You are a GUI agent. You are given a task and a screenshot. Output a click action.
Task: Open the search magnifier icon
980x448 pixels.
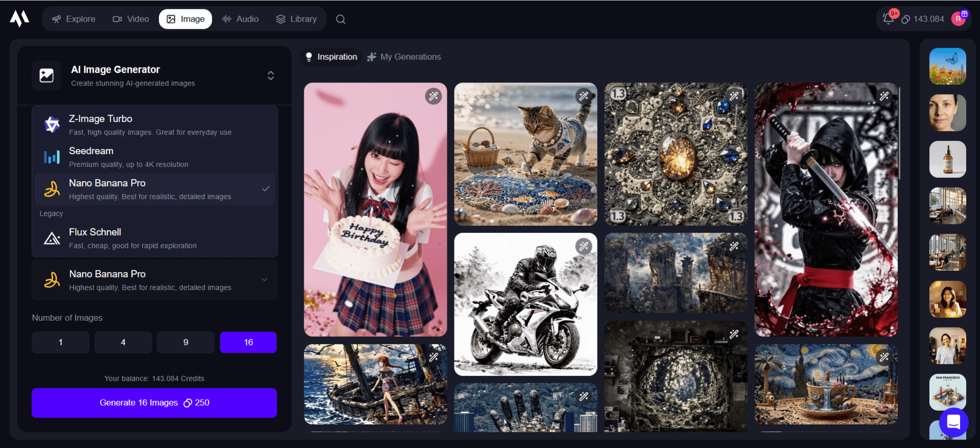(x=341, y=19)
